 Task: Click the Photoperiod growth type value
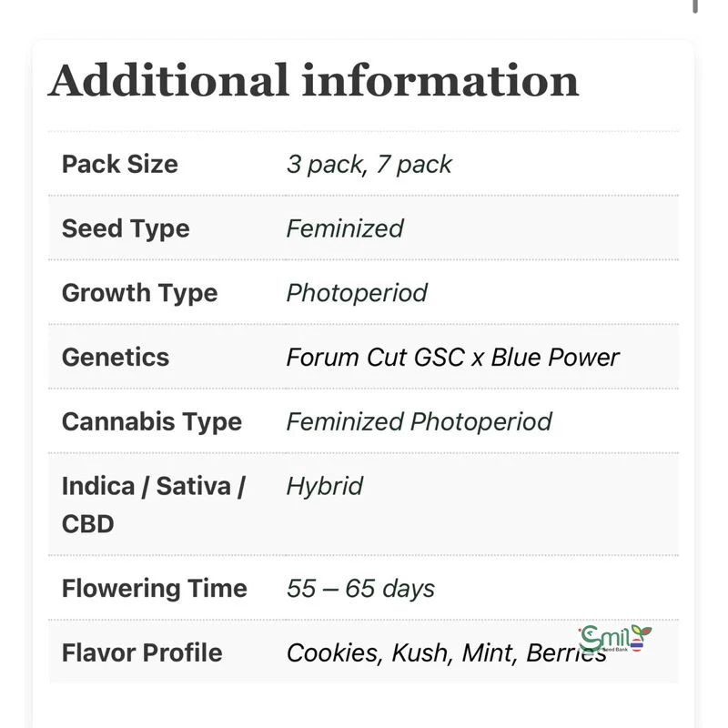tap(356, 293)
